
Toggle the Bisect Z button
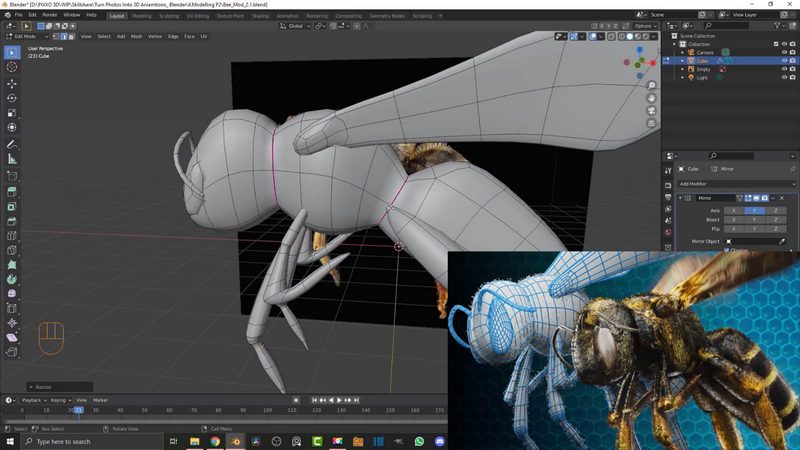(776, 219)
